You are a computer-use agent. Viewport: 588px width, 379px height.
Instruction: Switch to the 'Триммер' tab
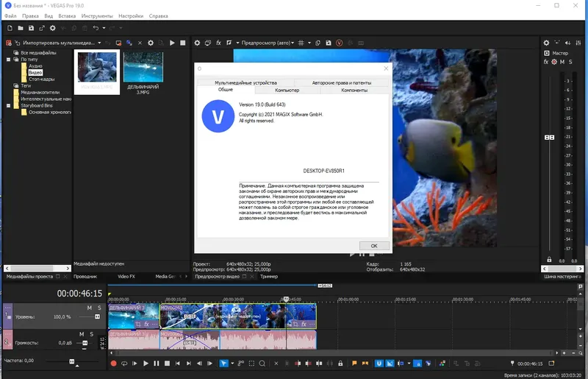[269, 277]
